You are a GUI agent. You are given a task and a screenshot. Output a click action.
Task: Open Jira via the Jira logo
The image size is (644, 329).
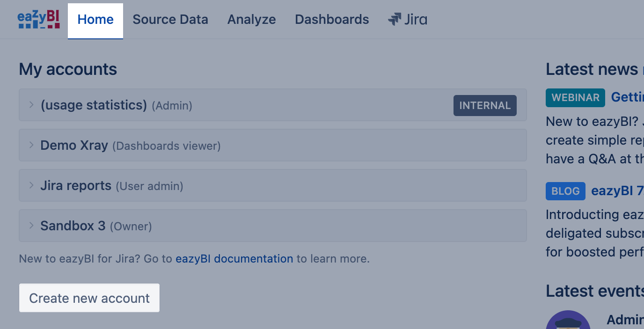click(x=407, y=20)
